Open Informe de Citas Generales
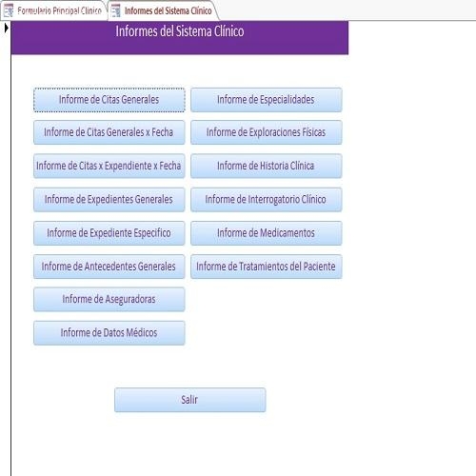Screen dimensions: 476x476 [x=109, y=100]
